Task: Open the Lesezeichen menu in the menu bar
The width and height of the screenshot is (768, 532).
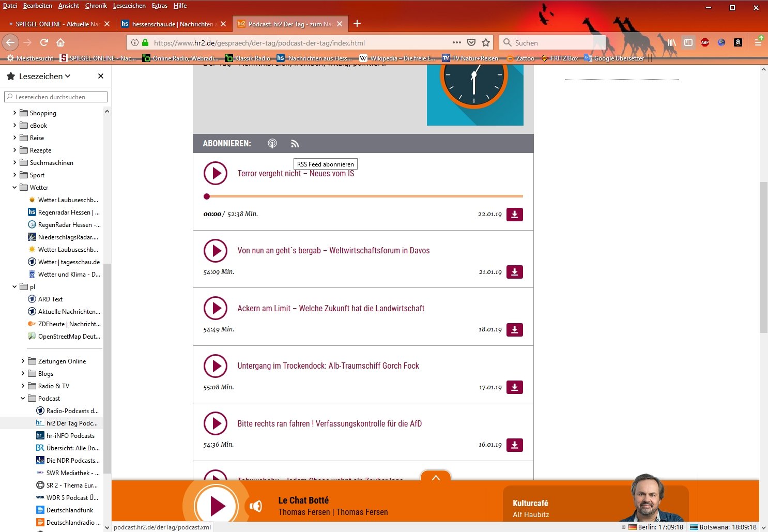Action: click(x=129, y=6)
